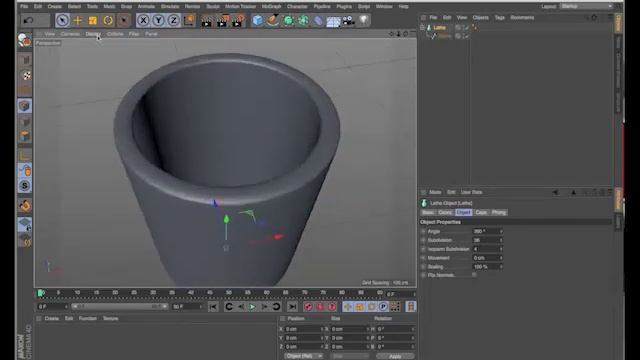The height and width of the screenshot is (360, 640).
Task: Collapse the Lathe object hierarchy
Action: (x=422, y=27)
